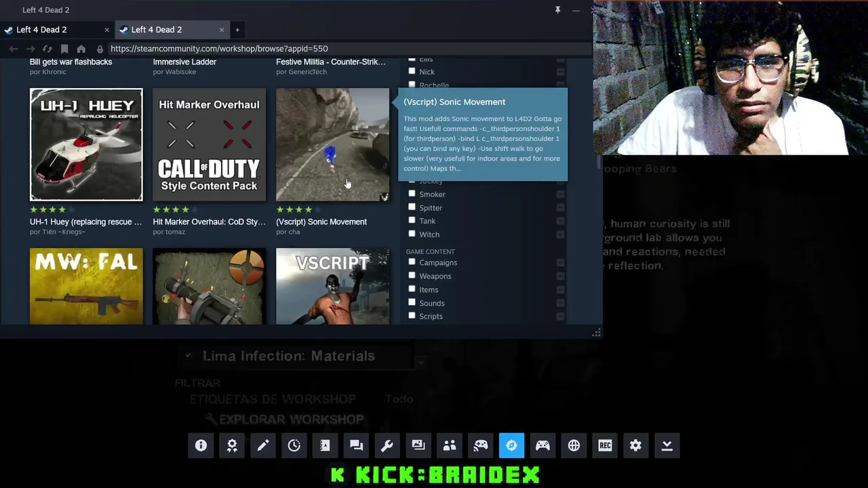Open the pencil notes icon
868x488 pixels.
point(263,445)
